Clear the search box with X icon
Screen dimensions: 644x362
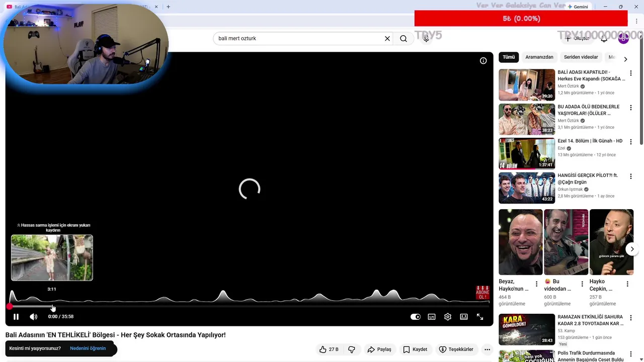(387, 38)
